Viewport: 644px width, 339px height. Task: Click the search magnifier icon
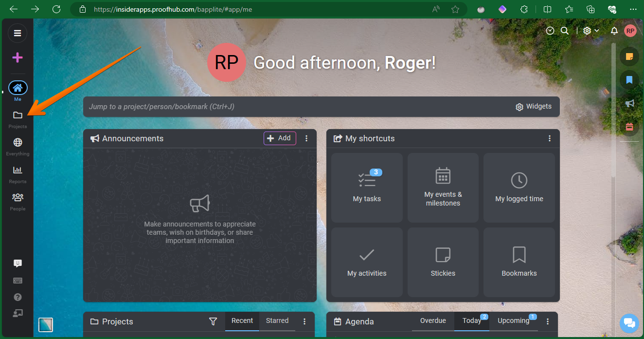pyautogui.click(x=565, y=31)
